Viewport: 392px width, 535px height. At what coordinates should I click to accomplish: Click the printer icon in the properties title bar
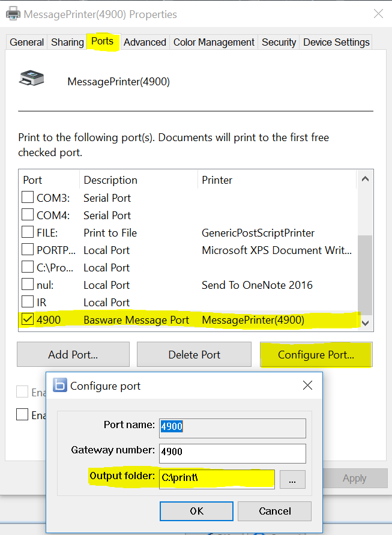[13, 14]
